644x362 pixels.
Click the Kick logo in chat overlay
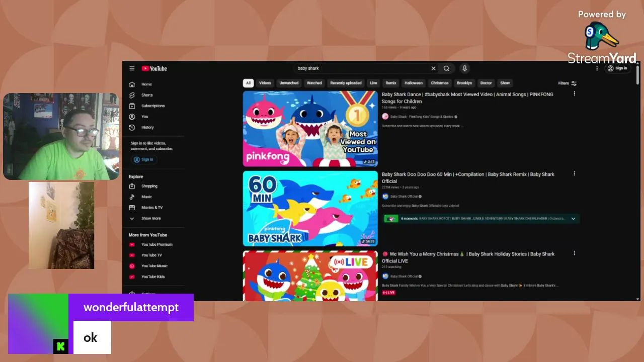click(x=61, y=346)
